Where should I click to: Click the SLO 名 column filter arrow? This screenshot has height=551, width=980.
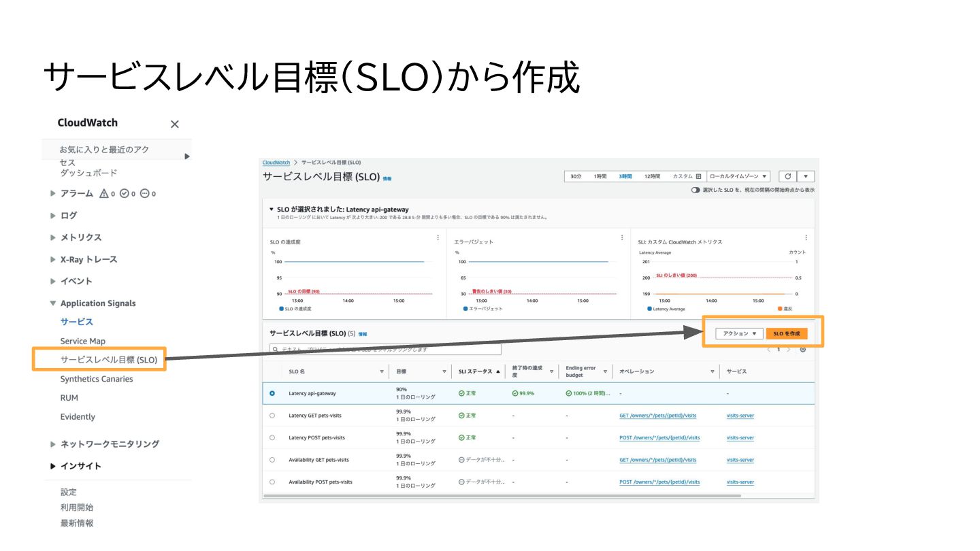tap(382, 371)
